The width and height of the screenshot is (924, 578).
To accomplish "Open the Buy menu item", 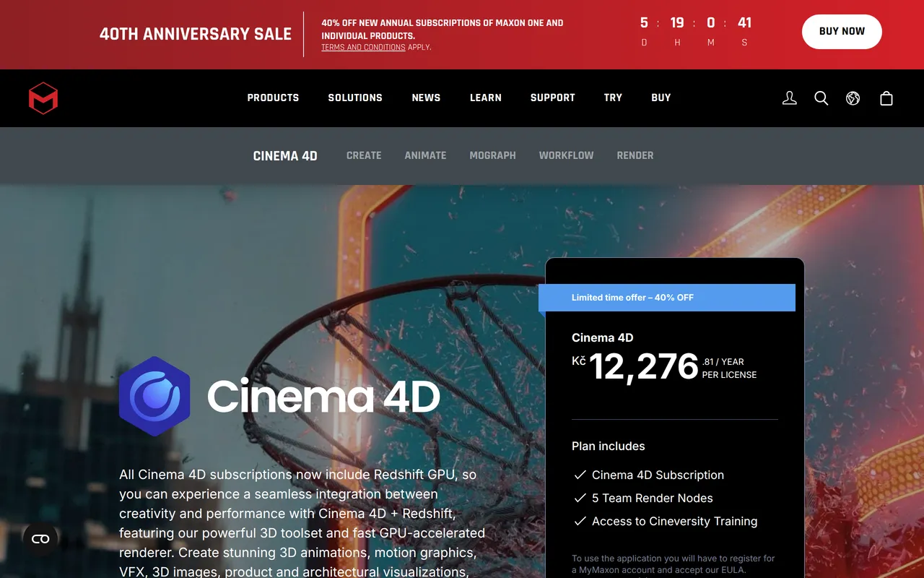I will pyautogui.click(x=661, y=98).
